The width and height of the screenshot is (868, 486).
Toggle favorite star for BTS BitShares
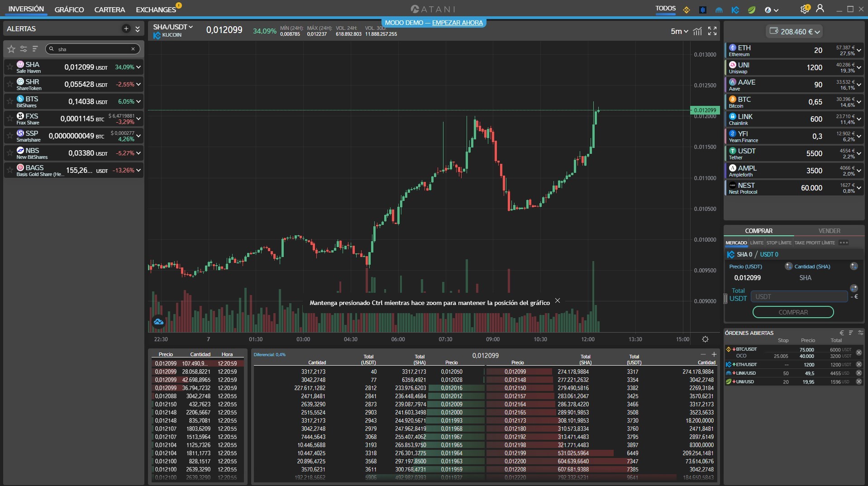(10, 101)
